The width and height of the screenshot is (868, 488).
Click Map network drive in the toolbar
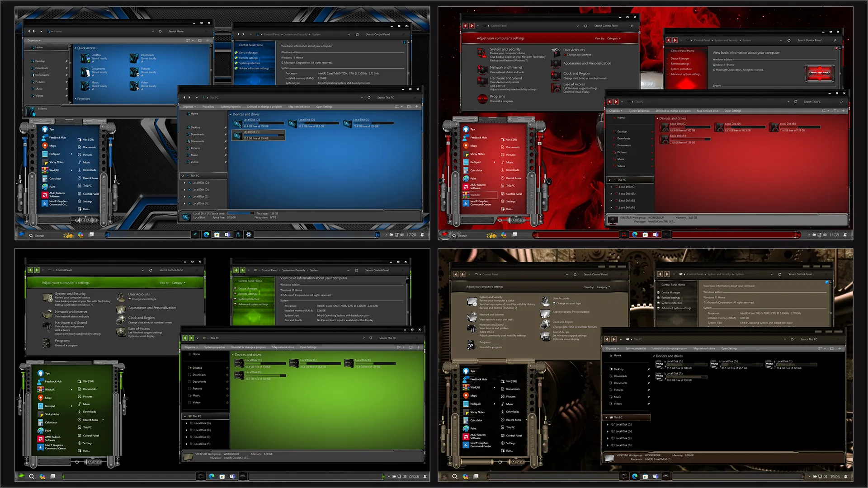click(x=299, y=107)
